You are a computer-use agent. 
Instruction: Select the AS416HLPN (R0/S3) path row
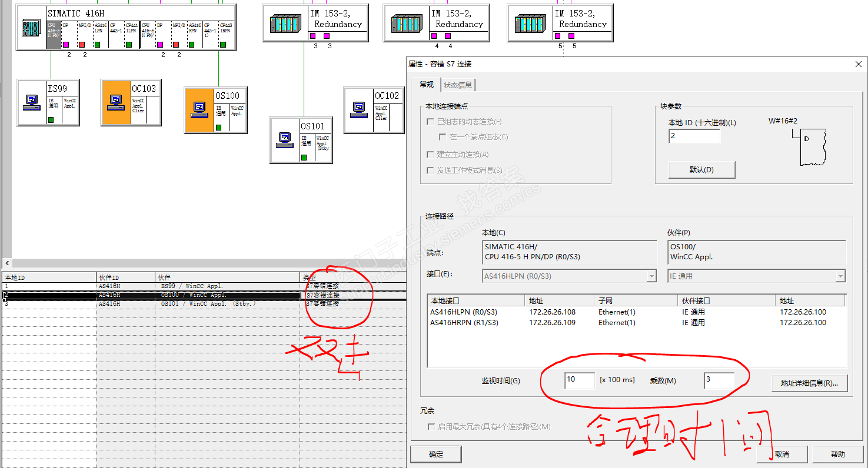pos(637,312)
